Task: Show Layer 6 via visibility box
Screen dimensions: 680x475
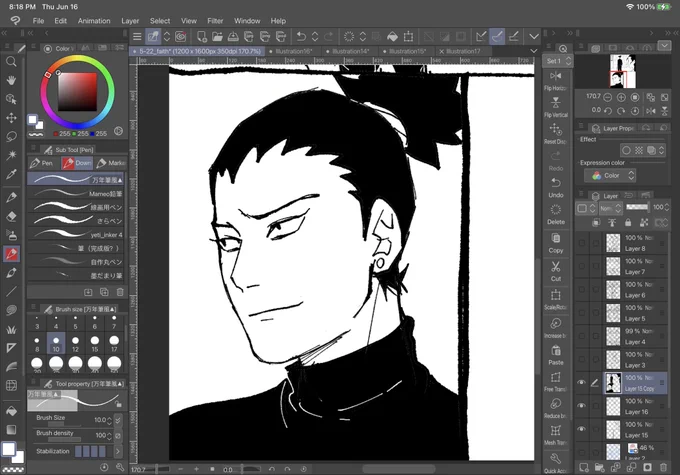Action: click(x=582, y=289)
